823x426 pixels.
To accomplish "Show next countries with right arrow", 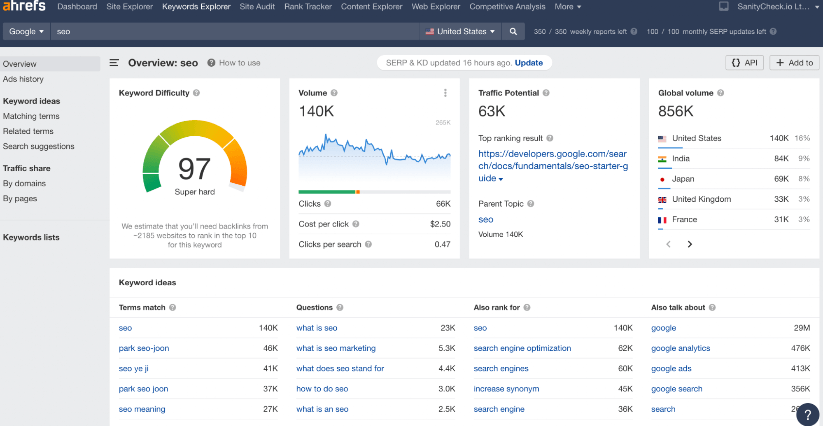I will click(689, 243).
